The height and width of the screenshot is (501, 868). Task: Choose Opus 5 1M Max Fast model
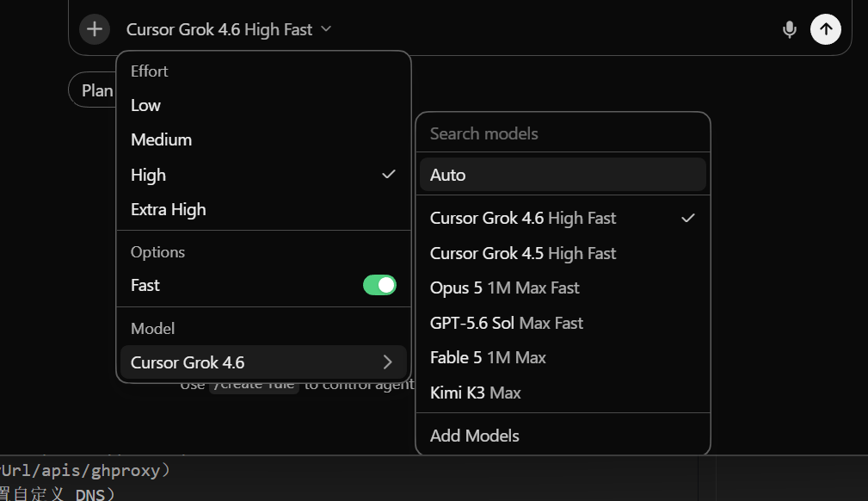coord(563,288)
